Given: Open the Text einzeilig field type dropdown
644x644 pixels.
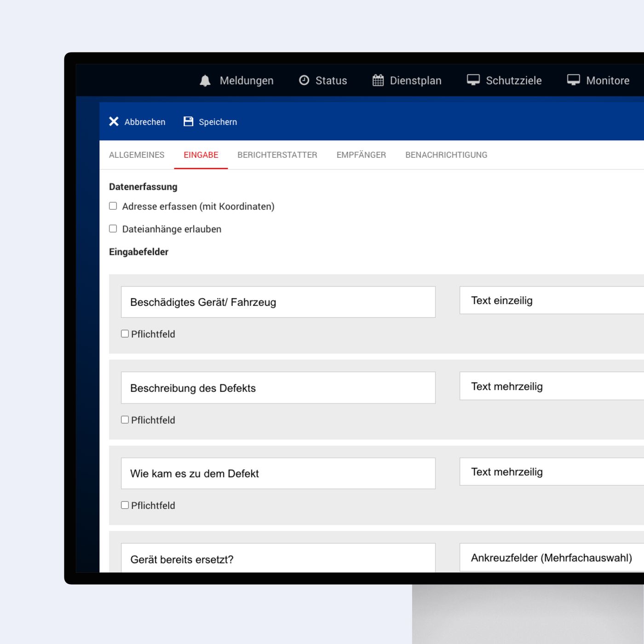Looking at the screenshot, I should (552, 300).
